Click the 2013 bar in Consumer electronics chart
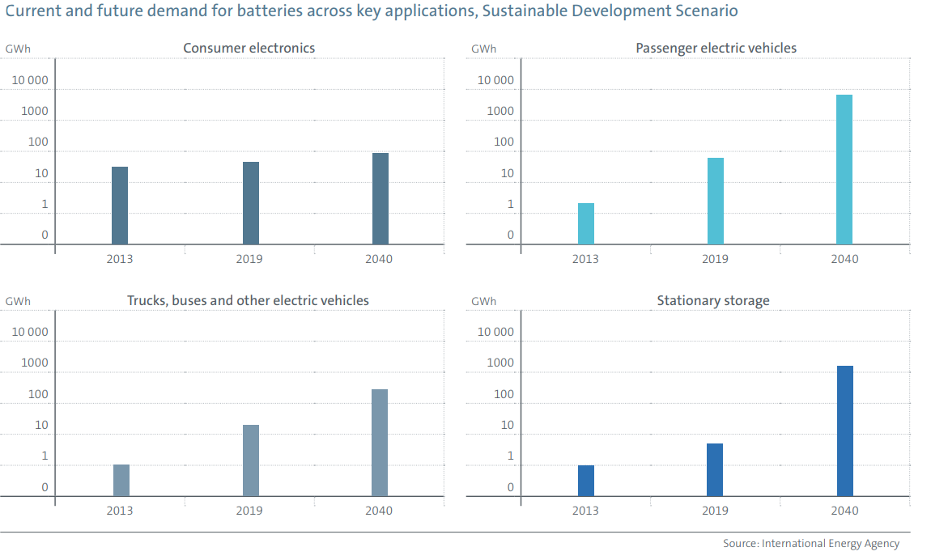 pyautogui.click(x=120, y=206)
